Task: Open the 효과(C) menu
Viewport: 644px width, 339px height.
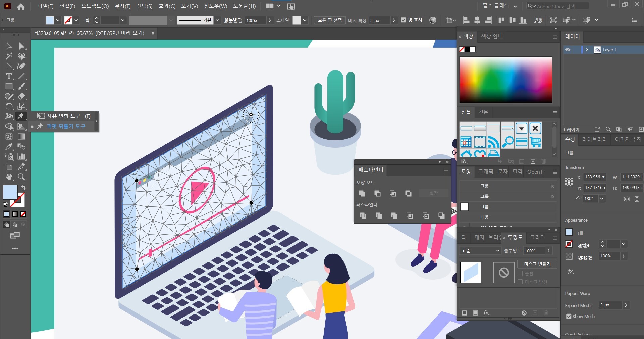Action: (167, 6)
